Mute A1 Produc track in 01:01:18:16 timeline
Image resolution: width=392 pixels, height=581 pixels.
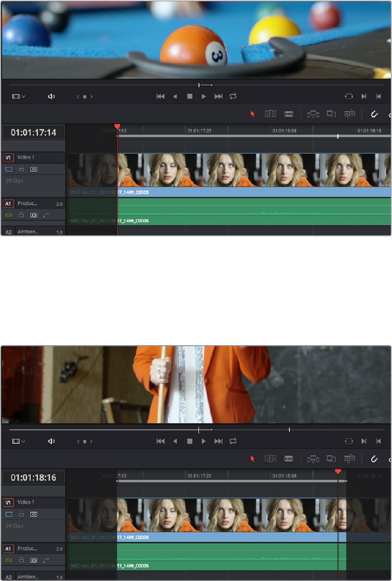[9, 560]
